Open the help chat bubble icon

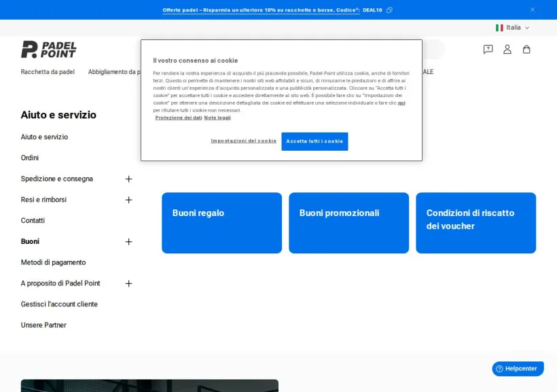point(488,49)
